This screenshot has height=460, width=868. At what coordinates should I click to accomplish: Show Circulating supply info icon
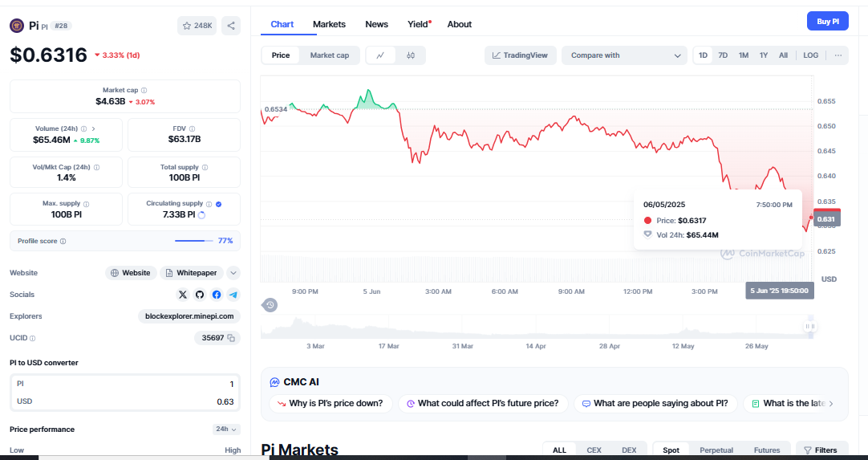tap(209, 204)
